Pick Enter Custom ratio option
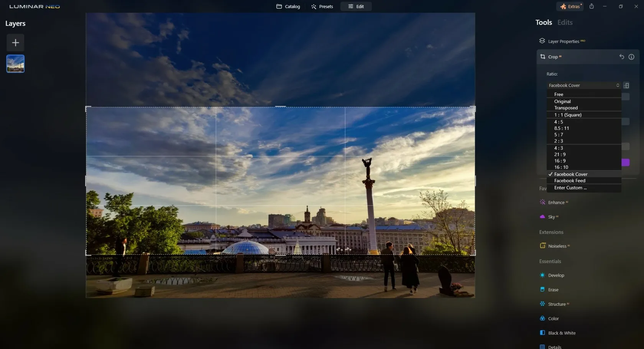Screen dimensions: 644x349 pos(570,188)
